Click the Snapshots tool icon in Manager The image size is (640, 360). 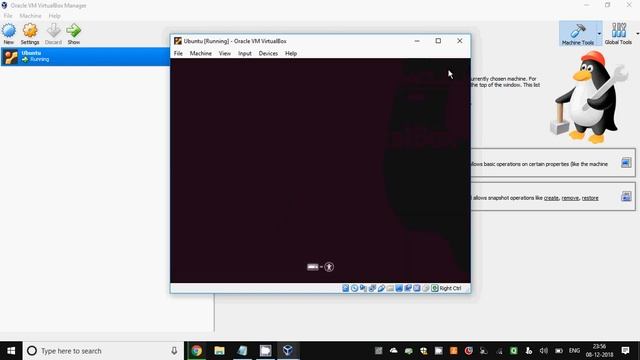626,196
